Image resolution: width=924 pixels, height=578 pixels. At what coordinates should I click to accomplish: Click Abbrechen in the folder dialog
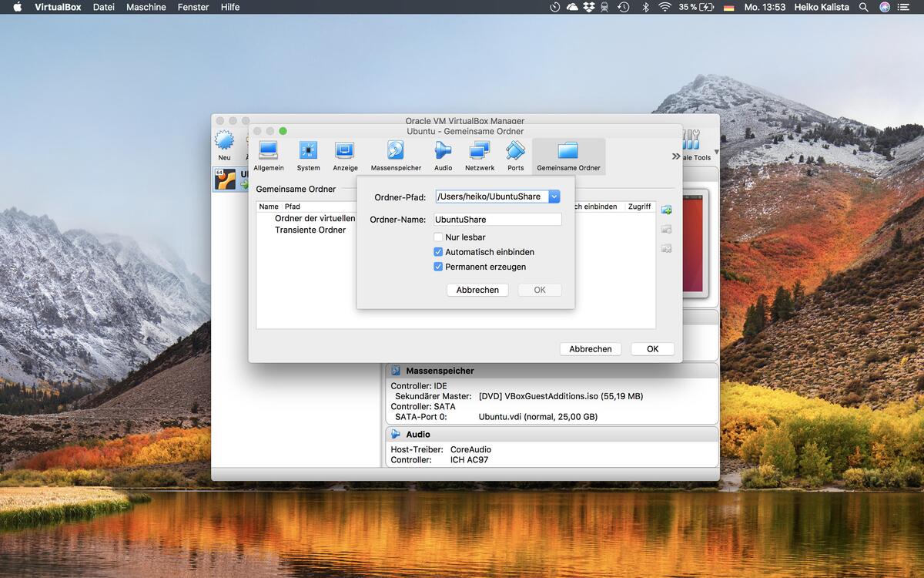(477, 290)
